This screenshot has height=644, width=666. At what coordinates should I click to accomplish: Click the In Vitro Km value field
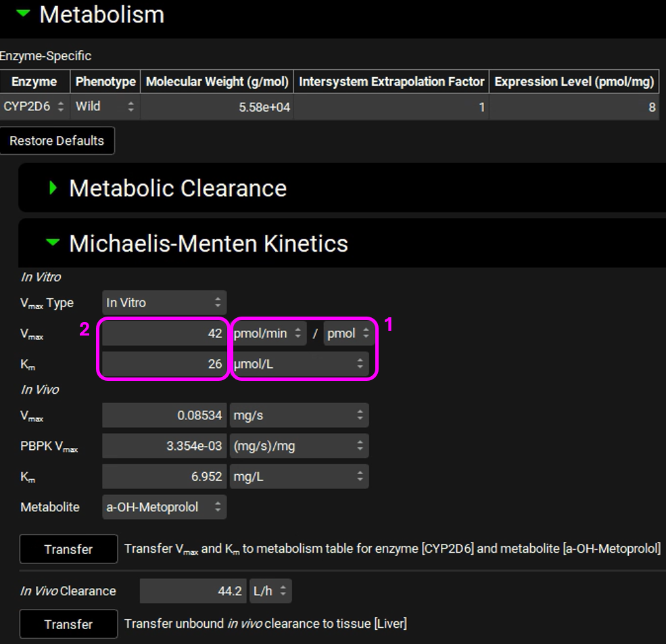[163, 364]
